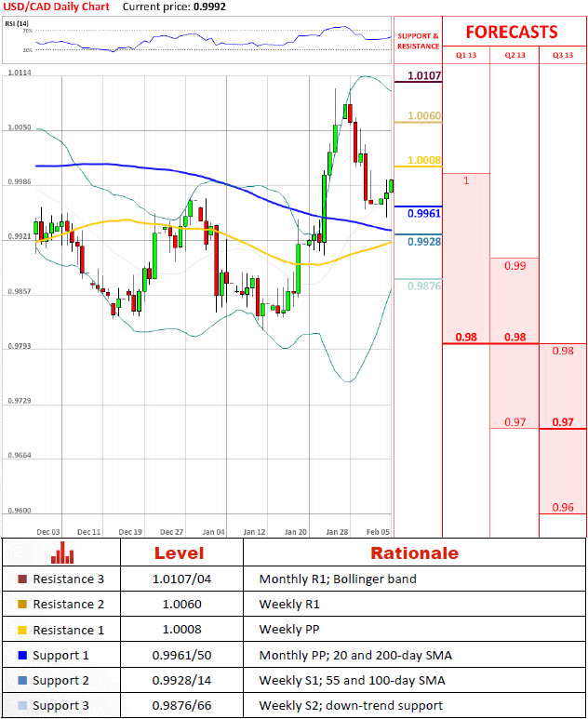
Task: Click the level cell '0.9876/66'
Action: (x=181, y=706)
